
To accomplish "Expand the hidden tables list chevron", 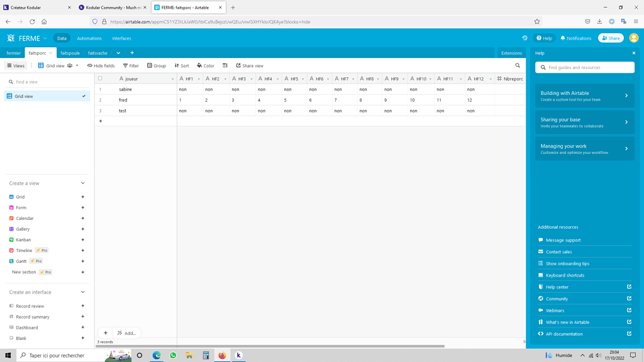I will 118,53.
